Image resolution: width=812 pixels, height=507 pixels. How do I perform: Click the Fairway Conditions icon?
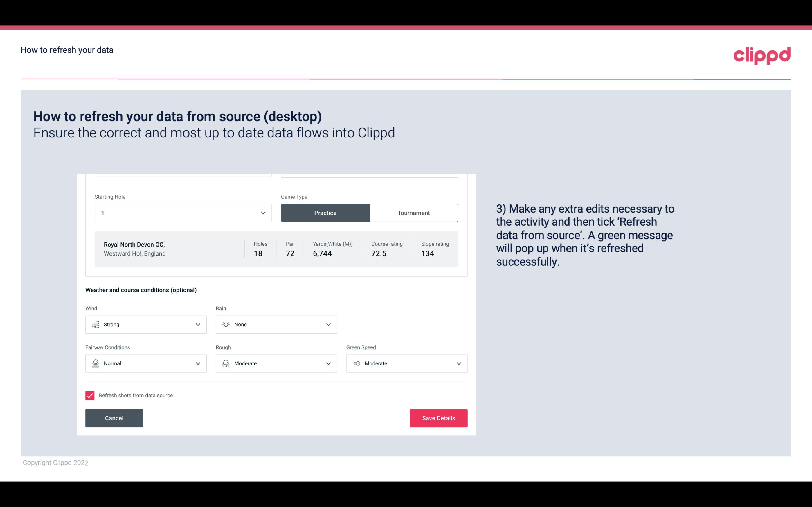click(x=95, y=363)
